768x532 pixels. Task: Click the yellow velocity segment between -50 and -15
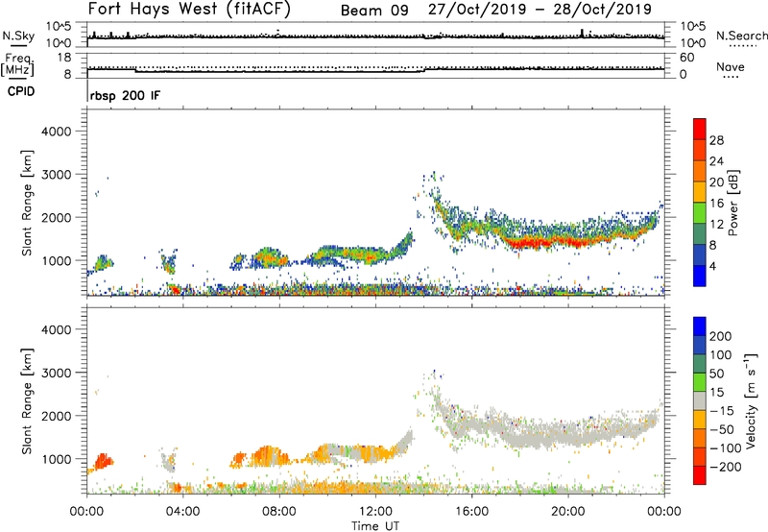pos(700,420)
